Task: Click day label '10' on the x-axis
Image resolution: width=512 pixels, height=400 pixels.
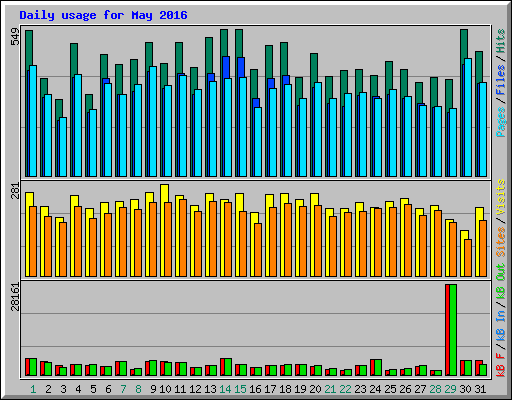Action: point(165,389)
